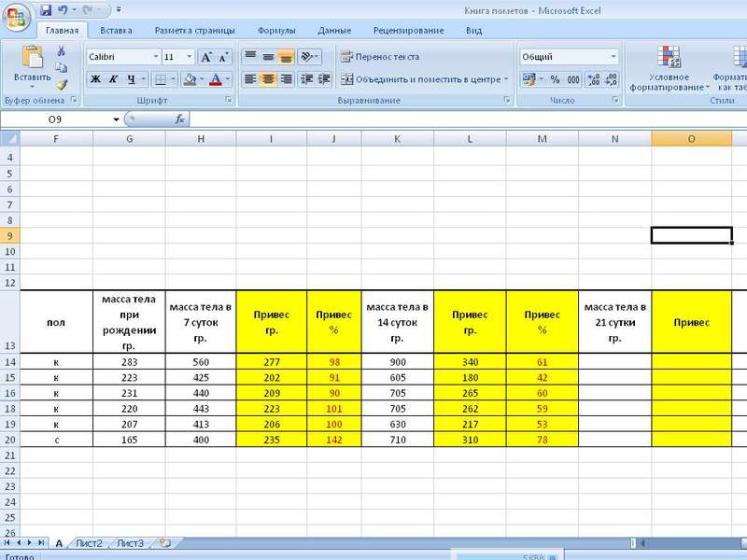
Task: Decrease indent in the alignment group
Action: point(307,79)
